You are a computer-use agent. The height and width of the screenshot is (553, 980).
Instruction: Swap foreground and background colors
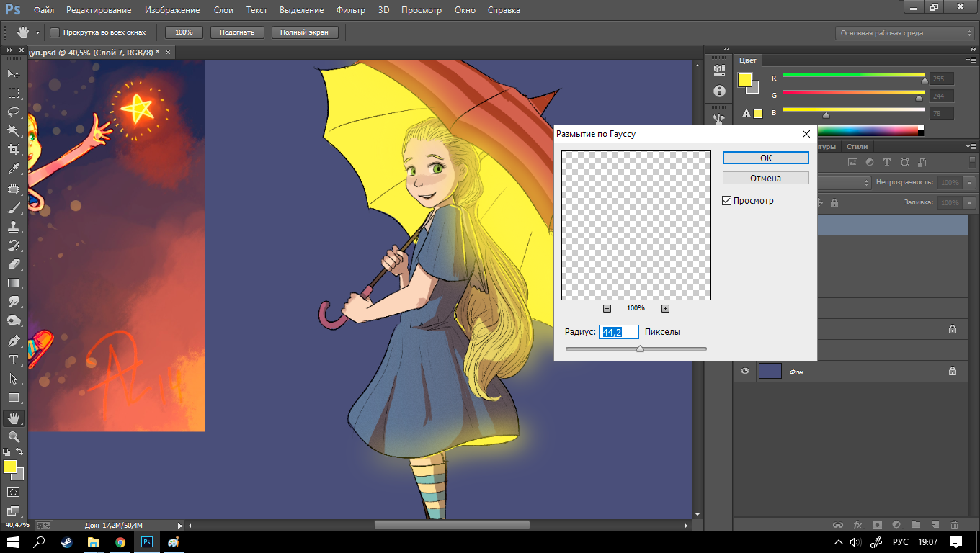coord(20,451)
